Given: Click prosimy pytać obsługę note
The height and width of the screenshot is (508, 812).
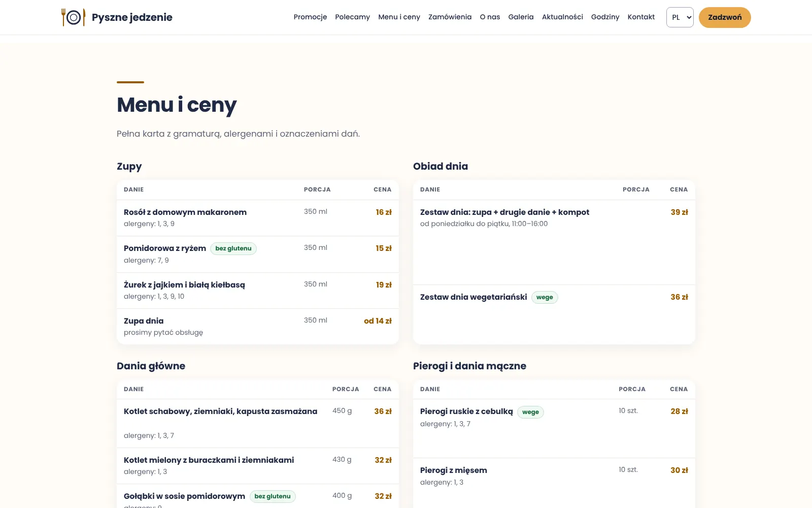Looking at the screenshot, I should click(163, 333).
